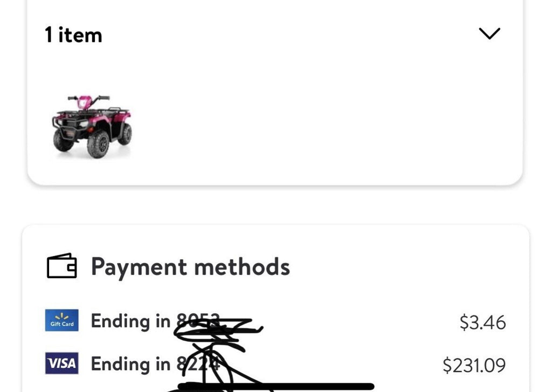Click the scribbled-out gift card number
Viewport: 552px width, 392px height.
click(205, 324)
